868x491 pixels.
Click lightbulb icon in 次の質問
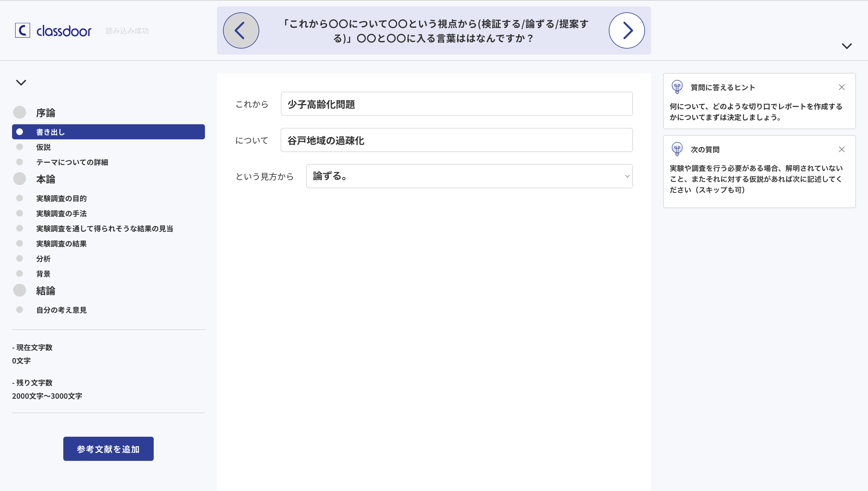(677, 149)
